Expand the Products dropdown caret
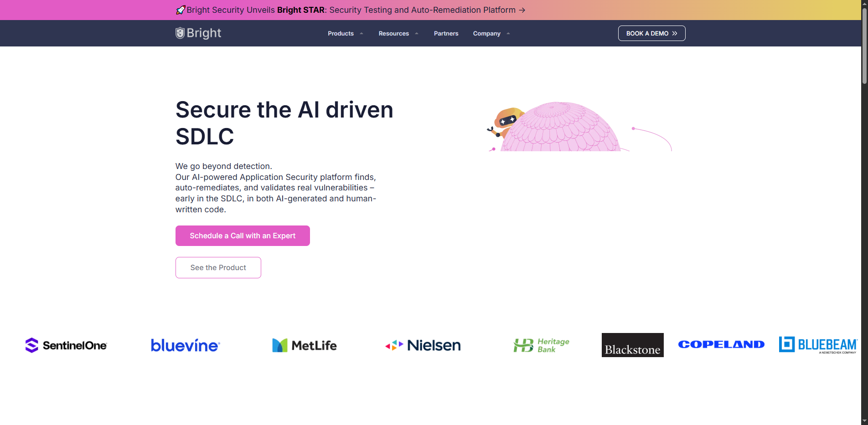868x425 pixels. pyautogui.click(x=362, y=33)
